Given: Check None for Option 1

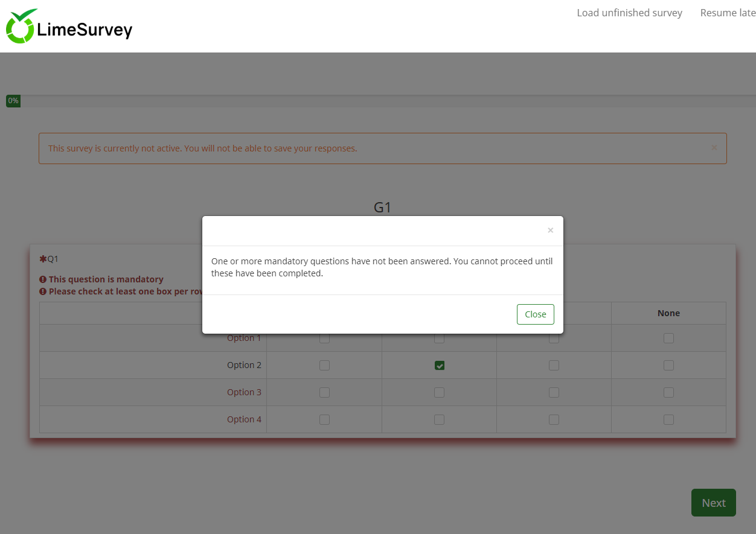Looking at the screenshot, I should (668, 339).
